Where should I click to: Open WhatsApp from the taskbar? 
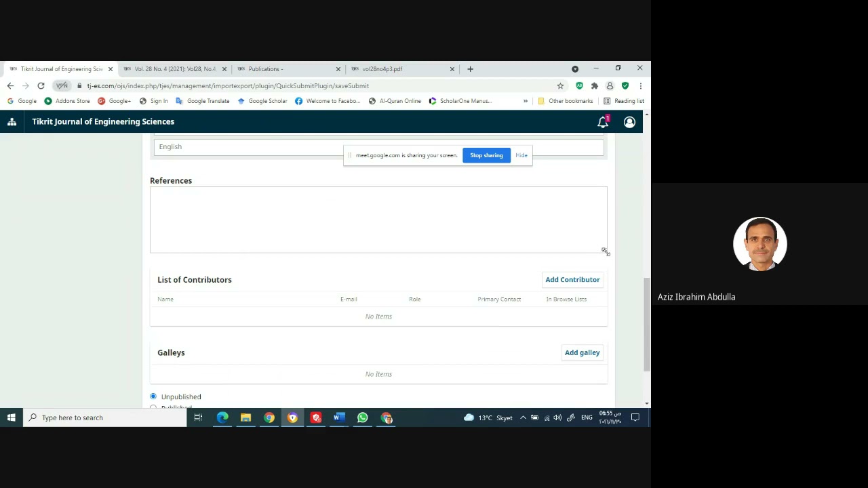coord(362,418)
